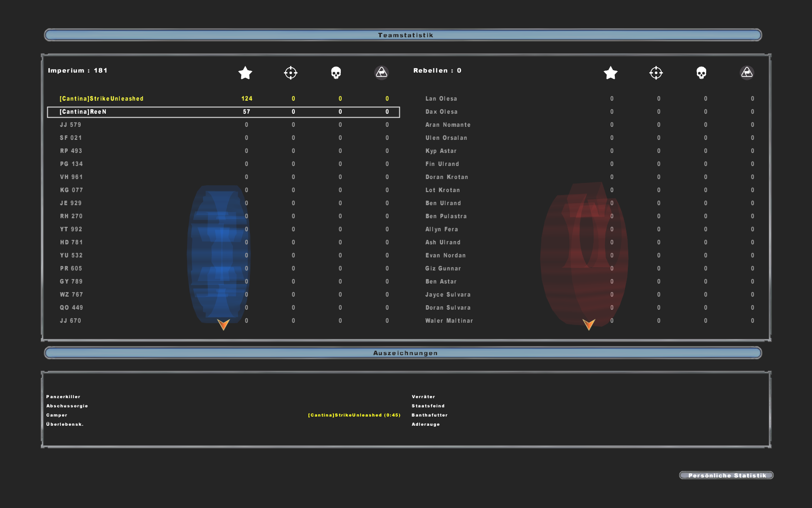
Task: Select Rebellen player Lan Olesa
Action: point(441,99)
